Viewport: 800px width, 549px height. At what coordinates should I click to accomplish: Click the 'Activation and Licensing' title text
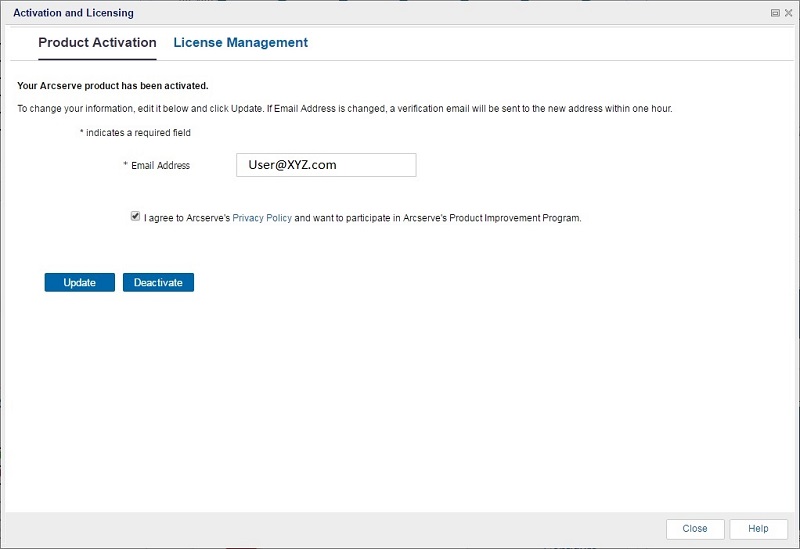click(x=73, y=13)
